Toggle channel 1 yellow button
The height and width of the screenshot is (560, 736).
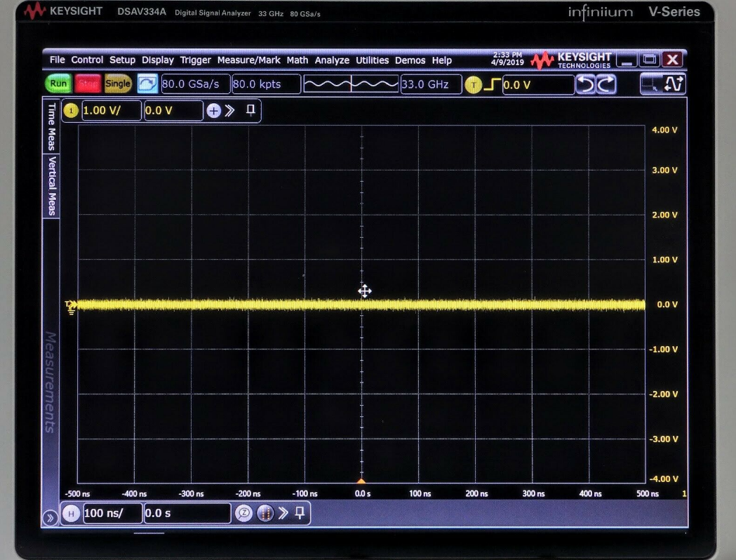[70, 111]
